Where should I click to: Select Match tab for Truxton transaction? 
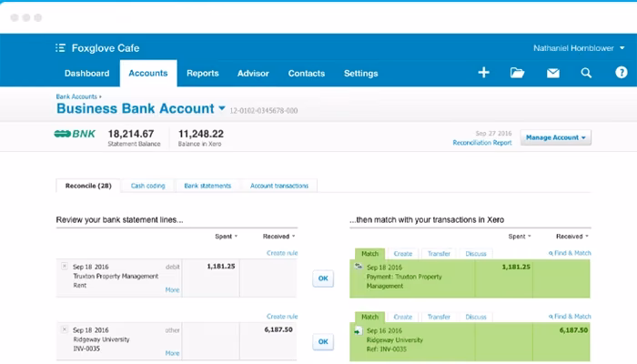point(369,254)
